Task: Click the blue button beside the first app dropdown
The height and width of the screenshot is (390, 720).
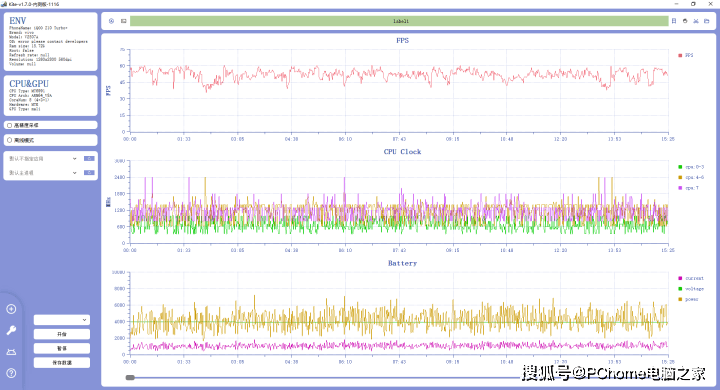Action: (x=89, y=158)
